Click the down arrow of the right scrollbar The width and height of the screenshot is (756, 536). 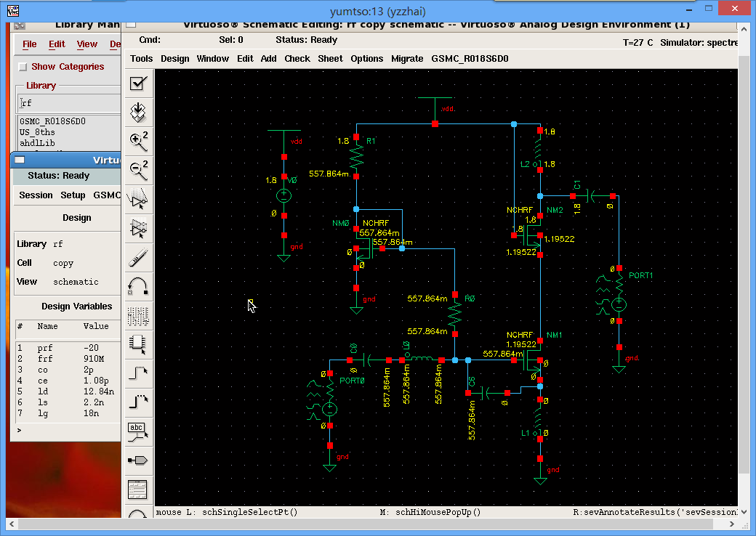[744, 511]
